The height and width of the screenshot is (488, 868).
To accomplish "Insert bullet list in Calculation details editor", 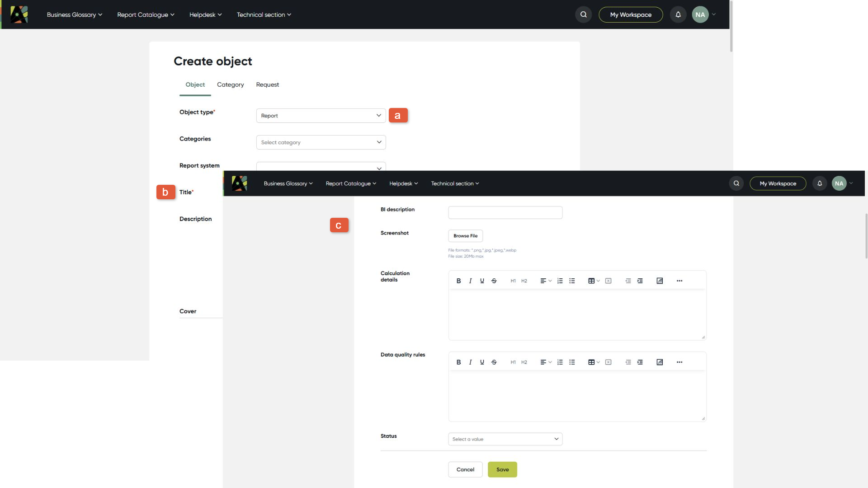I will point(572,281).
